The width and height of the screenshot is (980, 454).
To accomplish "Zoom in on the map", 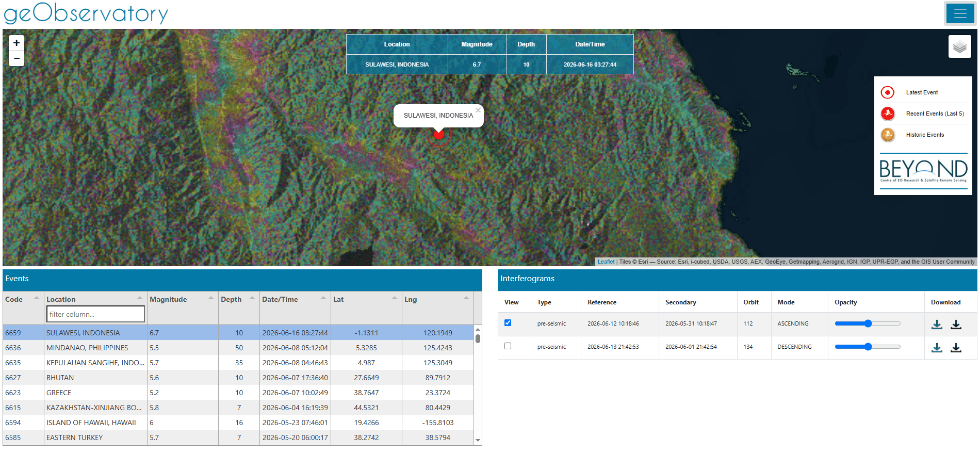I will click(x=17, y=43).
